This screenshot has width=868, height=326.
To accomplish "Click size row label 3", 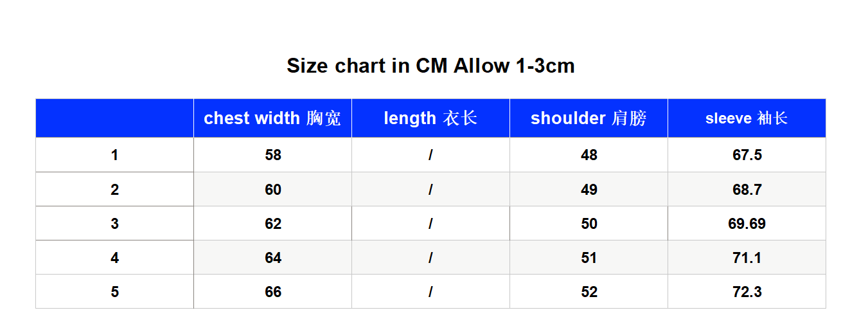I will pyautogui.click(x=114, y=224).
